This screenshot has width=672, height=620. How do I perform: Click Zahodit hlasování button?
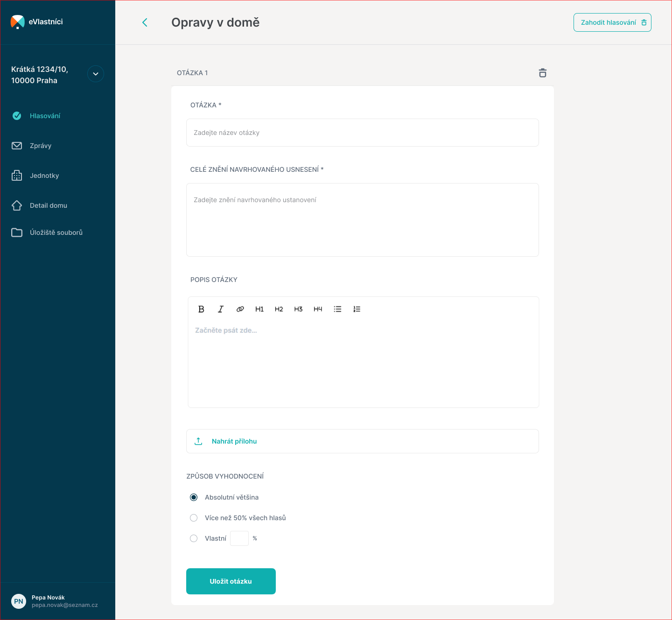point(612,22)
